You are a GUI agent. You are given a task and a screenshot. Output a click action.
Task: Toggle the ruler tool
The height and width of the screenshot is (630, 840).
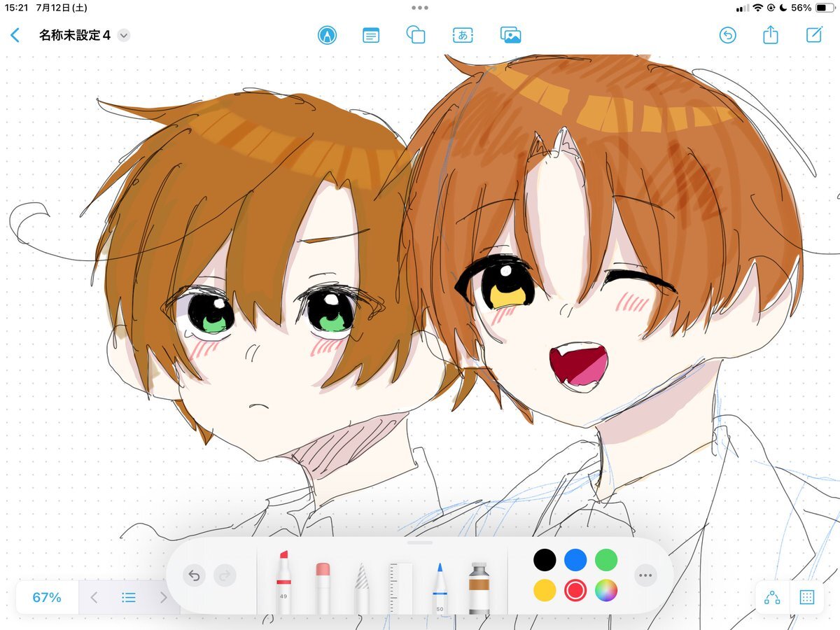point(401,587)
